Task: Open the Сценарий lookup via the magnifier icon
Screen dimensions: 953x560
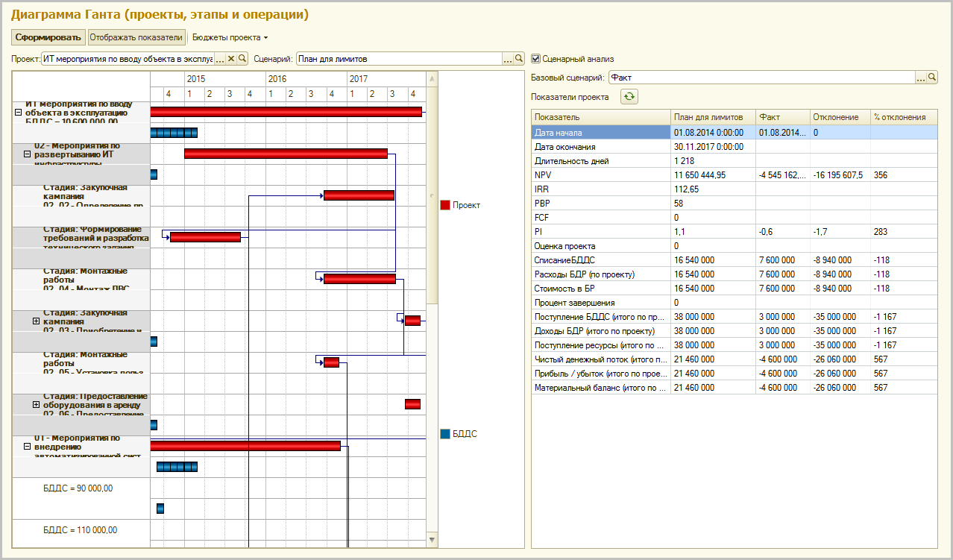Action: (519, 59)
